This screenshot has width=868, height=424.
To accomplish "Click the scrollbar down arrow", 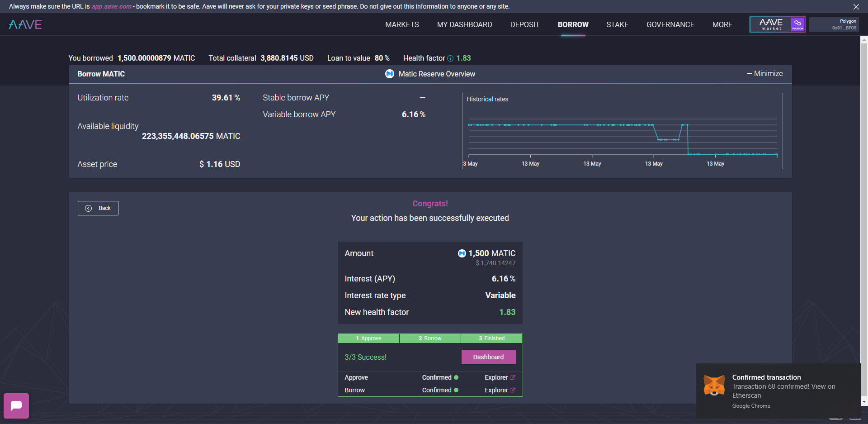I will click(x=864, y=401).
